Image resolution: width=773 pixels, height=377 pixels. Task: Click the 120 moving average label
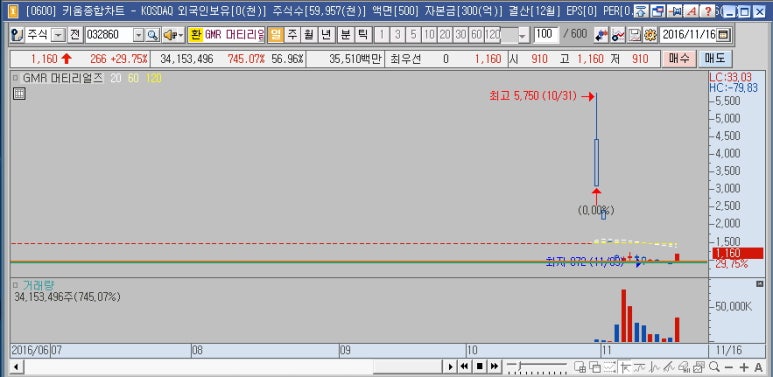pos(154,78)
